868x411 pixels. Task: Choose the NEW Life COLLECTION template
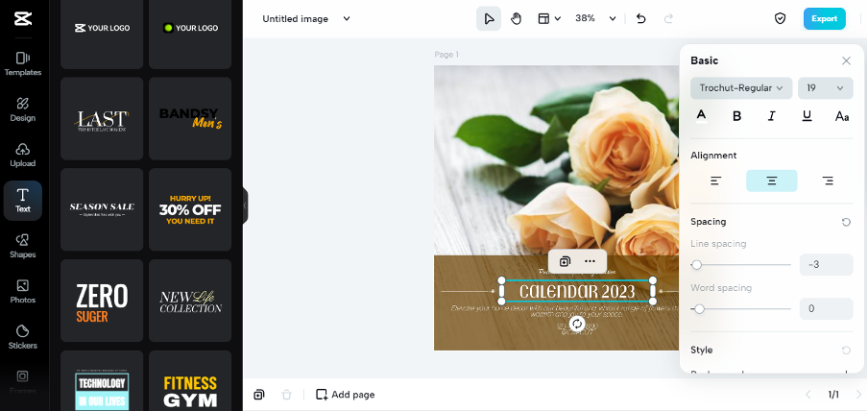tap(190, 301)
